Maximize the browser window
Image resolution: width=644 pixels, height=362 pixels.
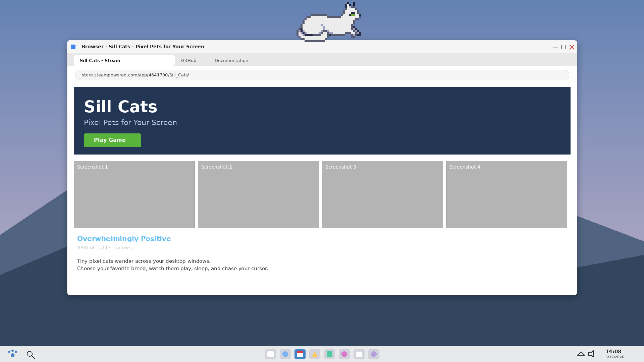[x=563, y=47]
